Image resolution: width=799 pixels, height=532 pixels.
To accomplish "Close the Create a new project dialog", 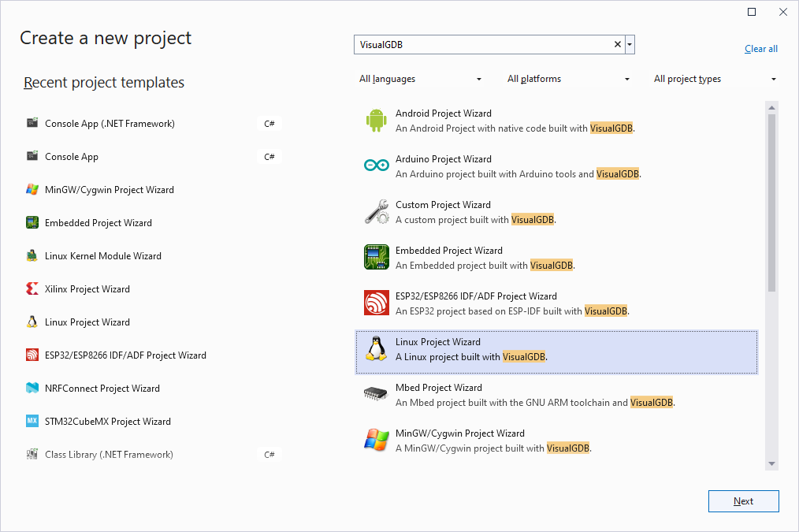I will (783, 12).
